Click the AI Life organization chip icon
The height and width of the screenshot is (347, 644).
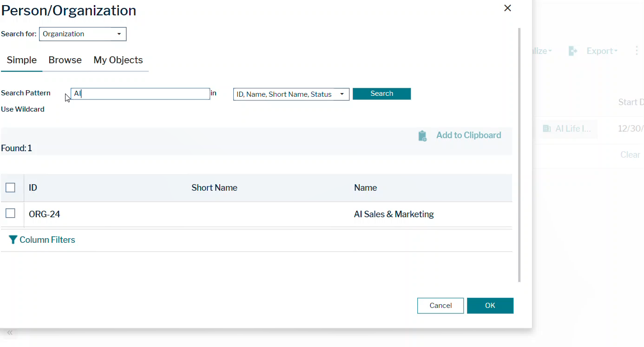[x=547, y=129]
